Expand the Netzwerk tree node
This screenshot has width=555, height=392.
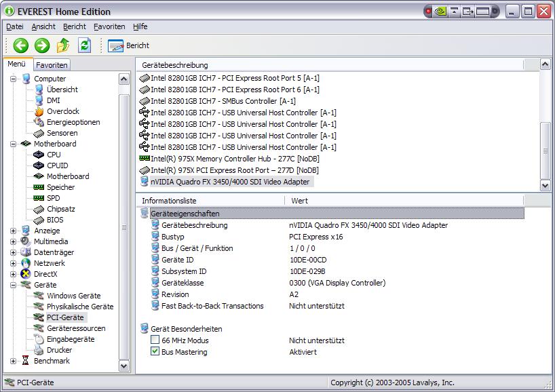click(13, 263)
